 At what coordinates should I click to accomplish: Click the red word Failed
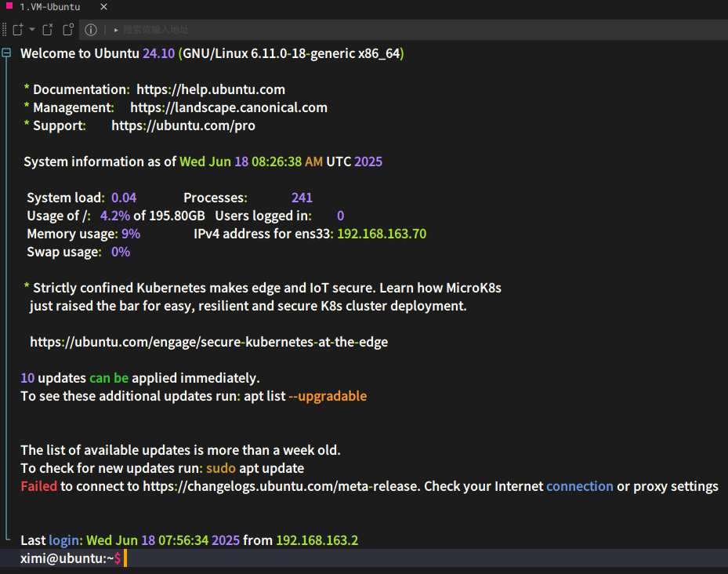39,486
